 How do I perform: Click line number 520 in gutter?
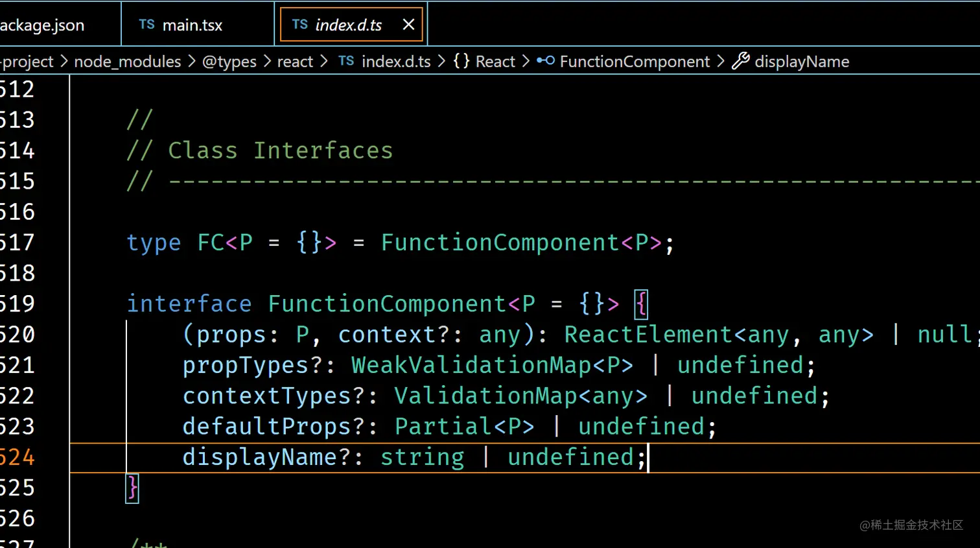point(17,335)
